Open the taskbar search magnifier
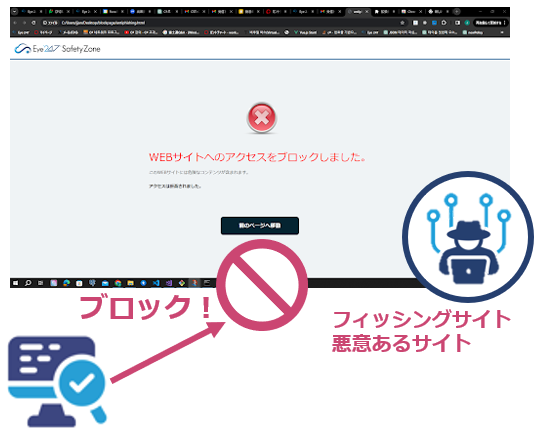Screen dimensions: 541x438 [28, 283]
